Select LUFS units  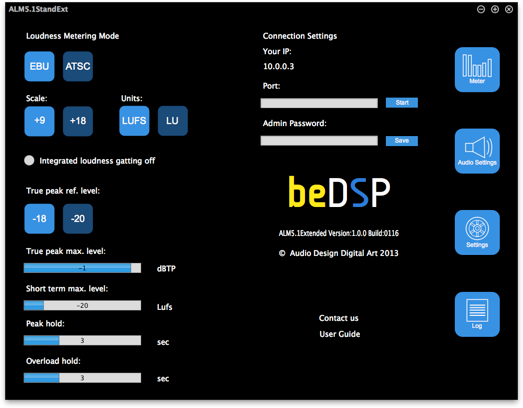[x=134, y=121]
